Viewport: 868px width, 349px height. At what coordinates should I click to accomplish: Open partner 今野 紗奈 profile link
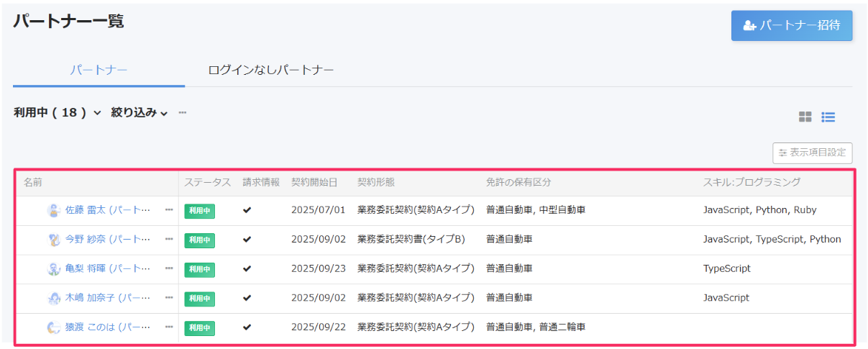point(108,239)
